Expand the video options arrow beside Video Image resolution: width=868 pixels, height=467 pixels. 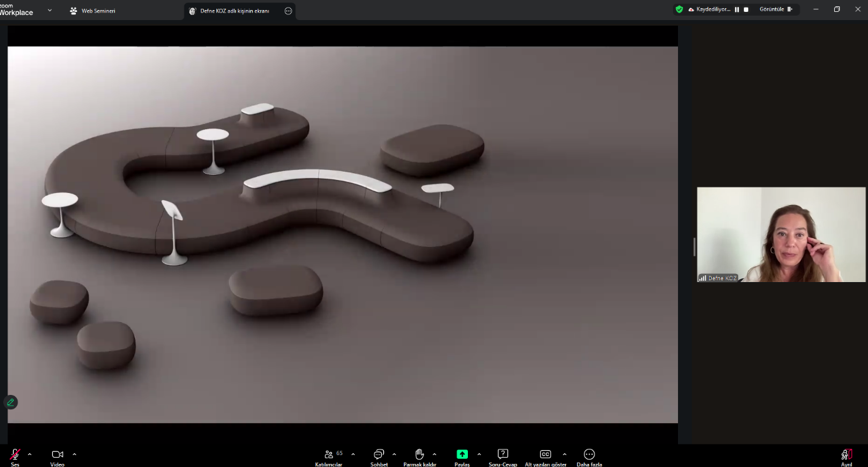click(x=75, y=454)
